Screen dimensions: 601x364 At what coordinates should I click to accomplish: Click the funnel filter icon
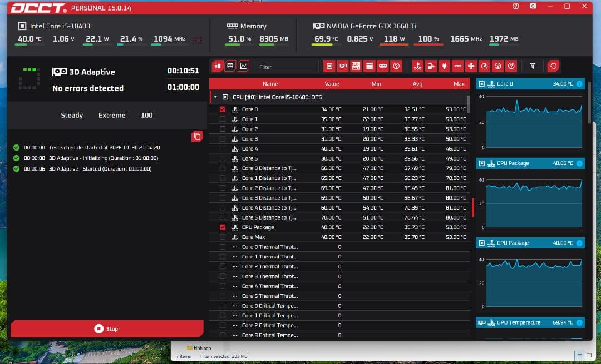click(x=533, y=66)
